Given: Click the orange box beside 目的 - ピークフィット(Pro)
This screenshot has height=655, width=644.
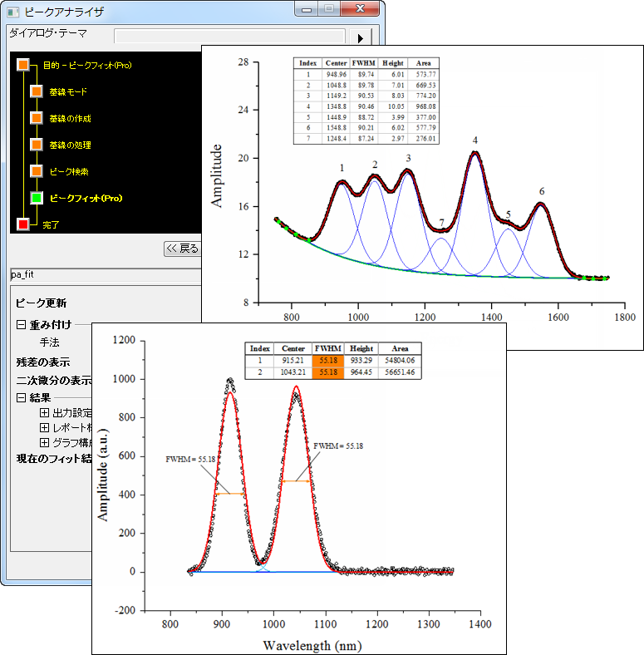Looking at the screenshot, I should [x=23, y=65].
